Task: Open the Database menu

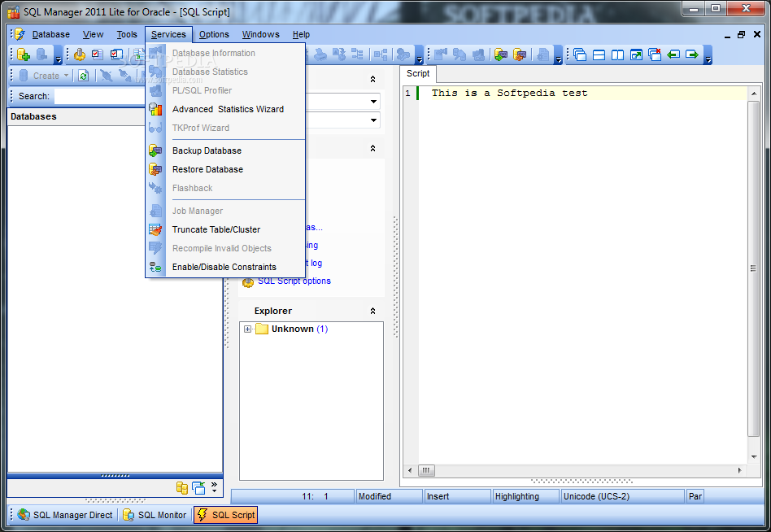Action: tap(50, 34)
